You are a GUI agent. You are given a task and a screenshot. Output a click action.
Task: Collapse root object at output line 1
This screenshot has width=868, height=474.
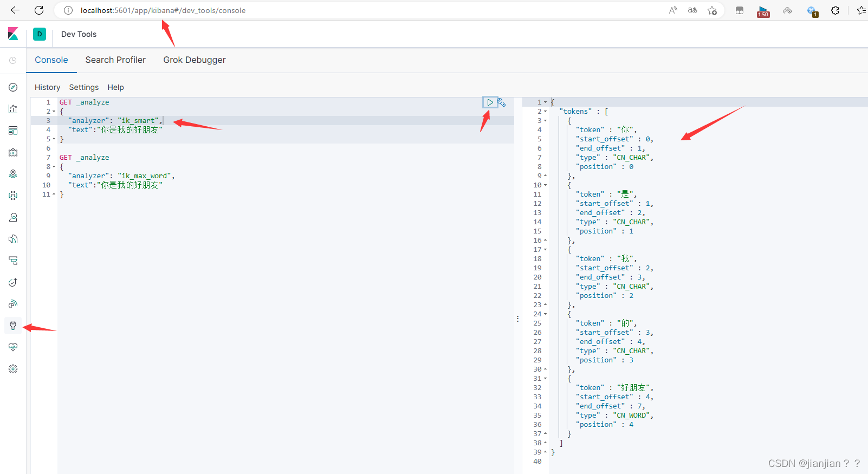[546, 102]
